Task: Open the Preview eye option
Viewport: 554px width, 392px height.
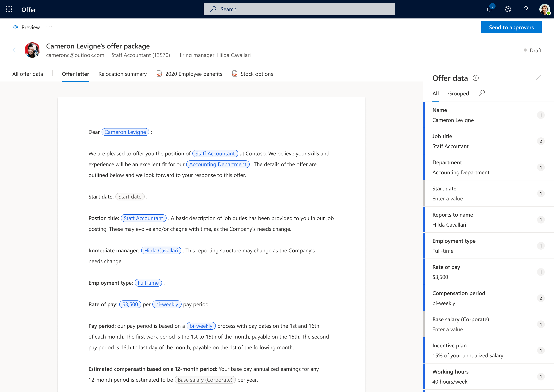Action: 26,27
